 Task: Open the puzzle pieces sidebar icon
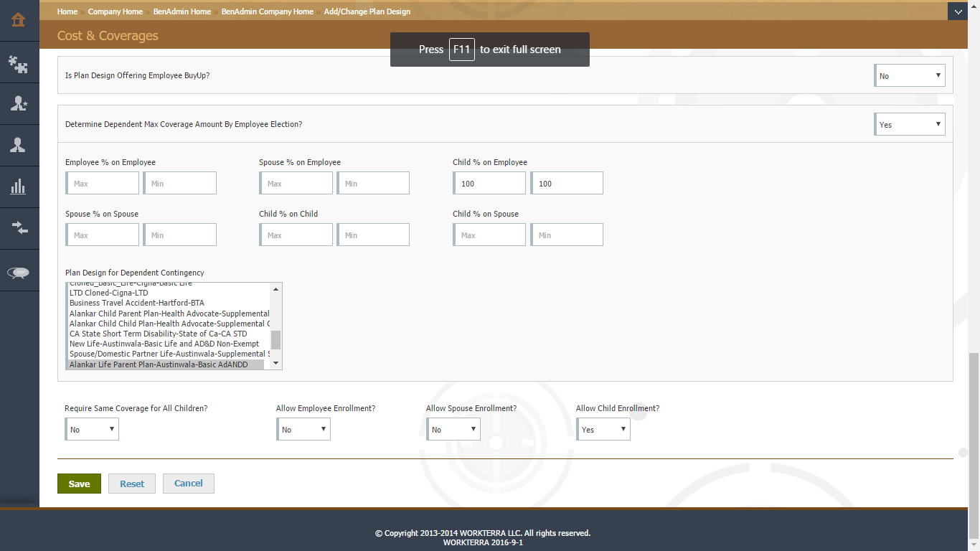click(19, 65)
